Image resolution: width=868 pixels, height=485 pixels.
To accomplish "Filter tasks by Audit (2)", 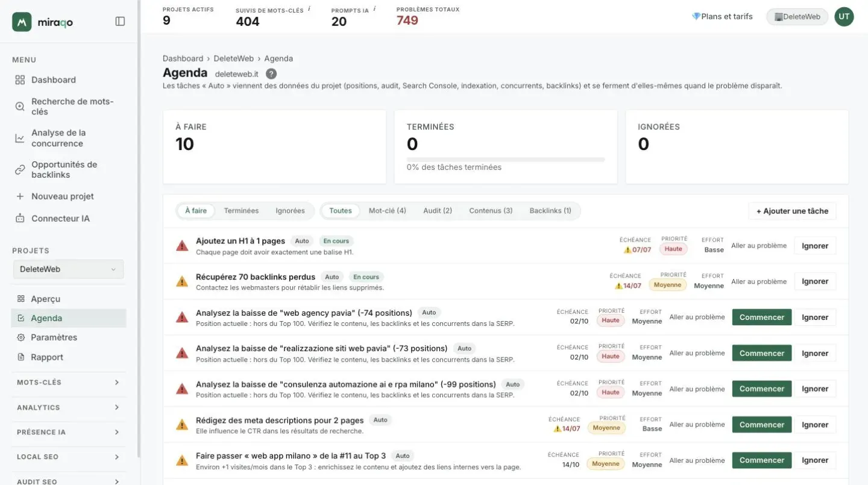I will tap(438, 211).
